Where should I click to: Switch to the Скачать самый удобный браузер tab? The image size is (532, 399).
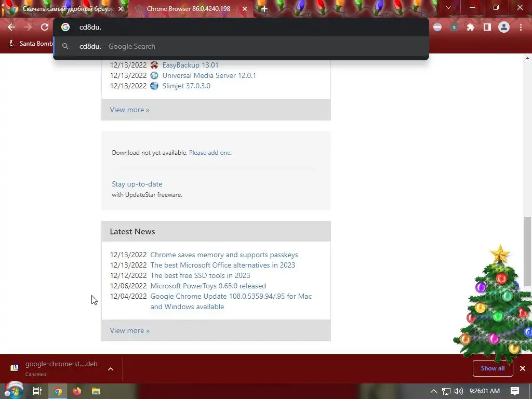coord(64,9)
